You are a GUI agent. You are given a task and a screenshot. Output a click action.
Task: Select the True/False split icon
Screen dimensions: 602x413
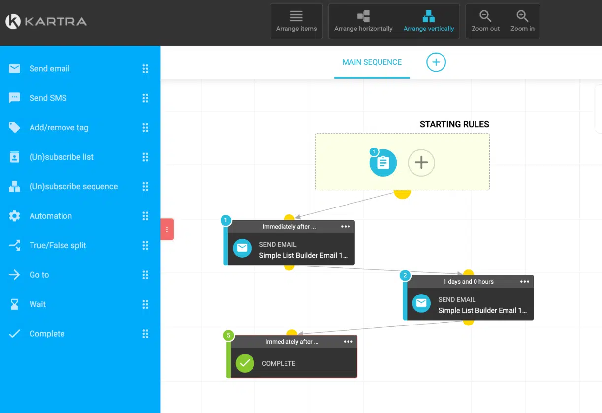coord(14,245)
